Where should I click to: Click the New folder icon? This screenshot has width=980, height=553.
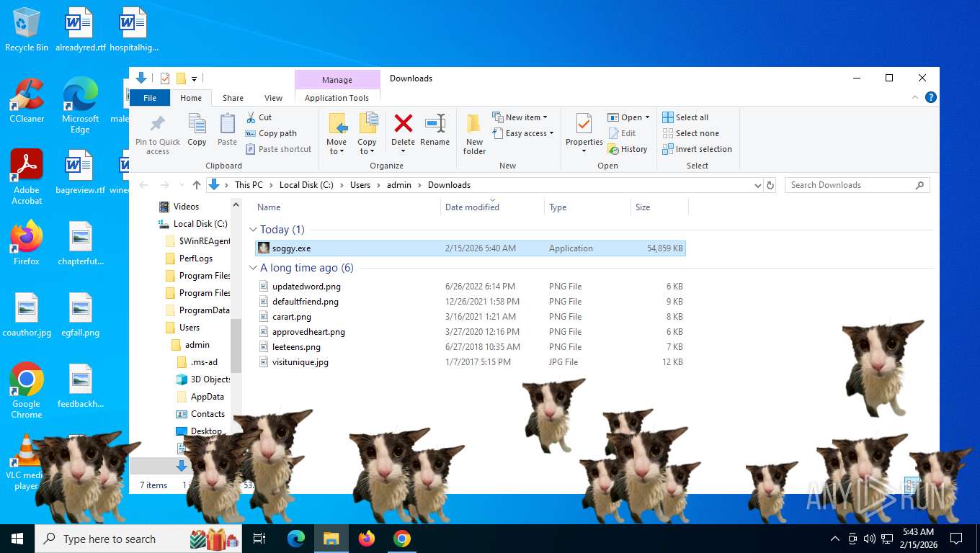[474, 124]
